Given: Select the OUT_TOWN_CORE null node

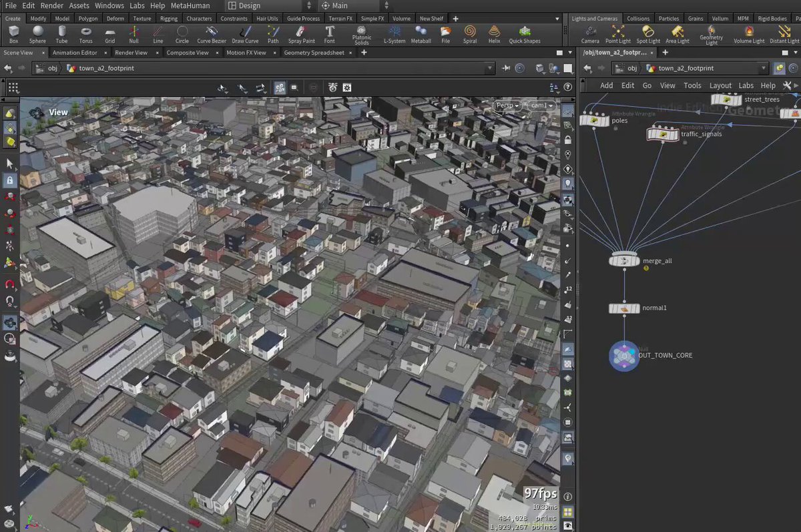Looking at the screenshot, I should (x=625, y=356).
